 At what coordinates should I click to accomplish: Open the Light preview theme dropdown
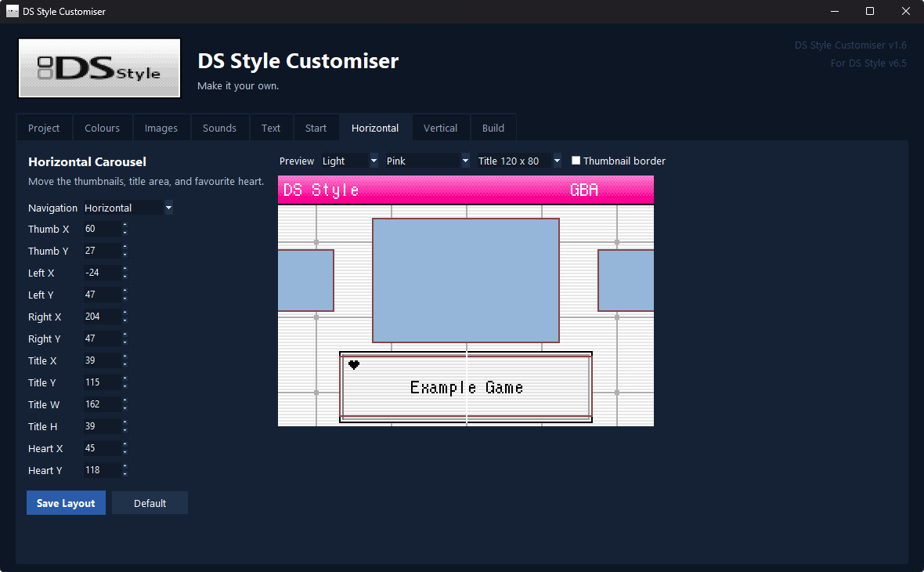(x=349, y=161)
